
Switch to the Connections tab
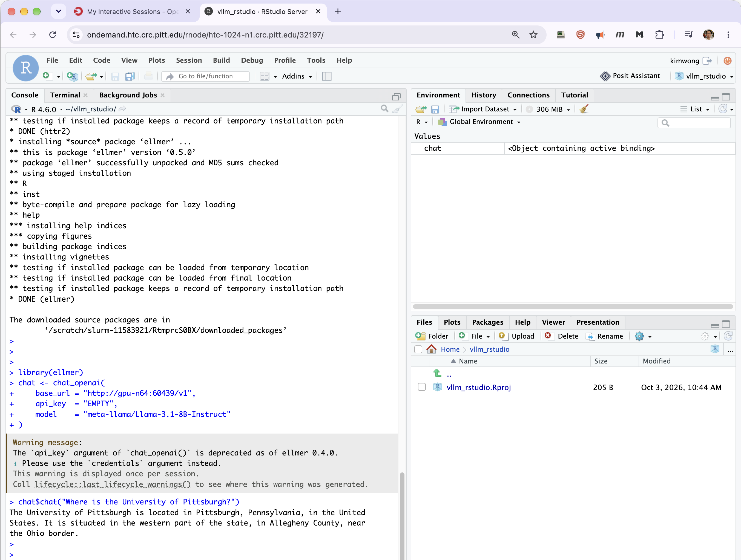click(528, 95)
